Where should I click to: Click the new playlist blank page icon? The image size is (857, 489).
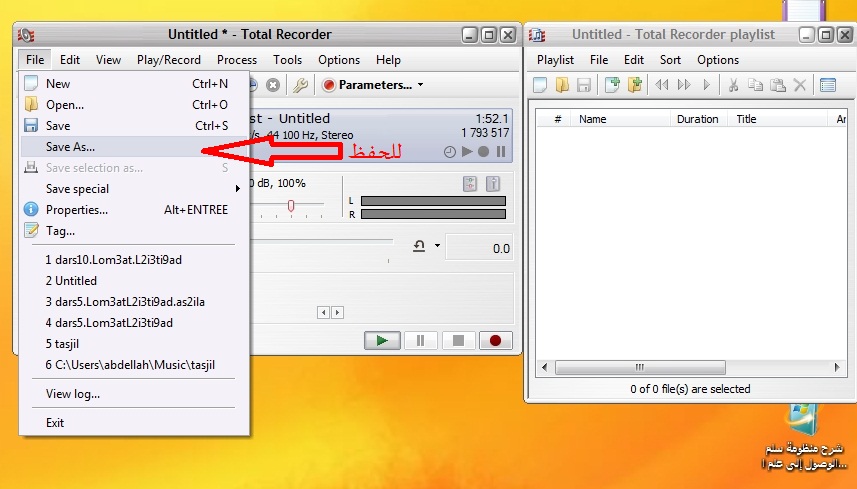540,85
